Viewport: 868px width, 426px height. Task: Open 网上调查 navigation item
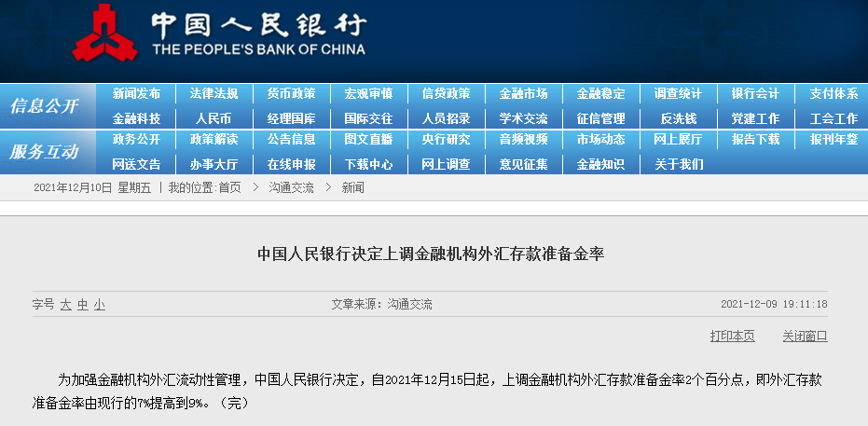pyautogui.click(x=446, y=164)
